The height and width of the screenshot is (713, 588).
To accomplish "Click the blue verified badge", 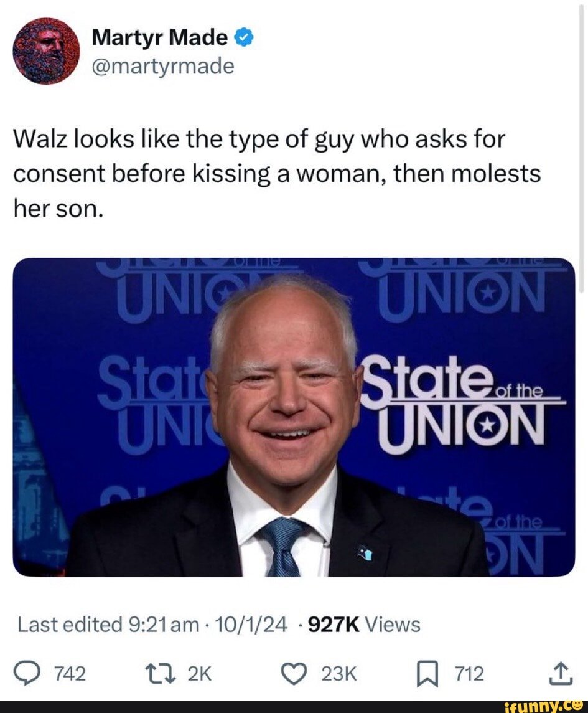I will (243, 37).
